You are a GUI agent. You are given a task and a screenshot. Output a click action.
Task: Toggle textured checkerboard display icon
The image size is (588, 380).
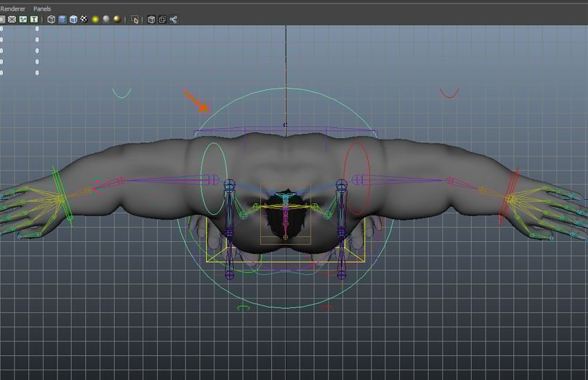tap(84, 19)
